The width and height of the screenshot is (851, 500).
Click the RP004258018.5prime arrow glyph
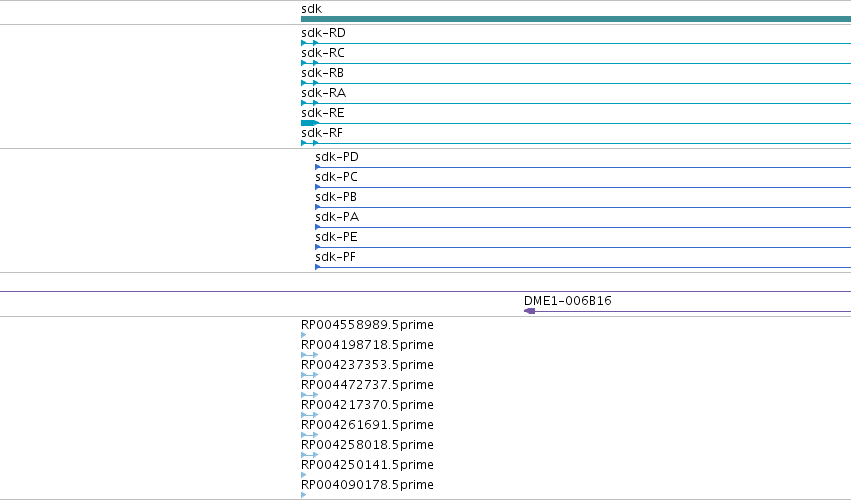310,455
